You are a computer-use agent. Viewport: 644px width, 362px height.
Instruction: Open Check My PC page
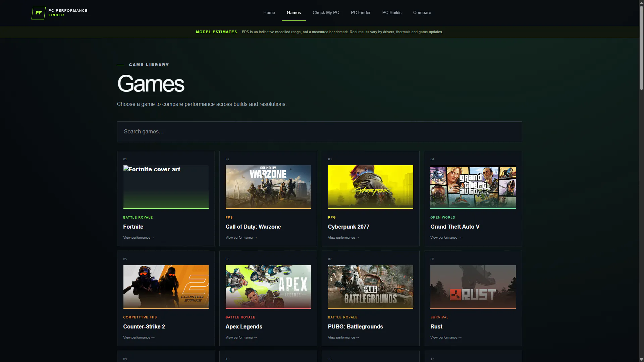[x=326, y=13]
